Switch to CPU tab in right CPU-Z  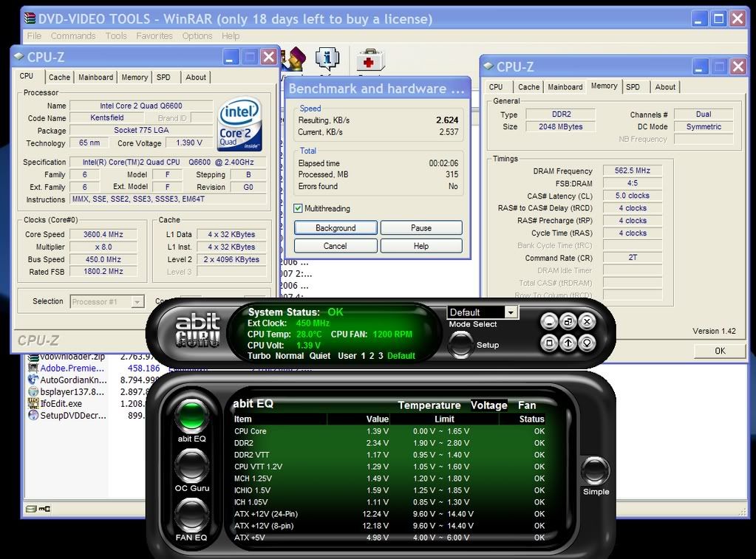click(496, 86)
